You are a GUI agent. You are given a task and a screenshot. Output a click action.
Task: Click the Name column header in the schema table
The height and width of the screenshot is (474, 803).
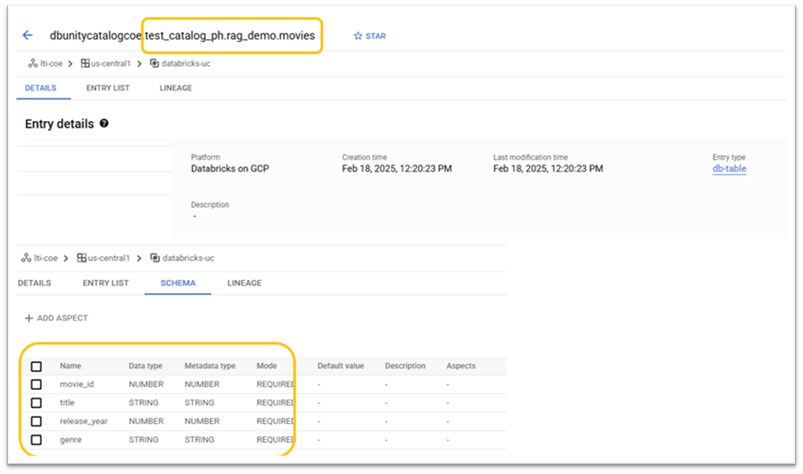70,366
